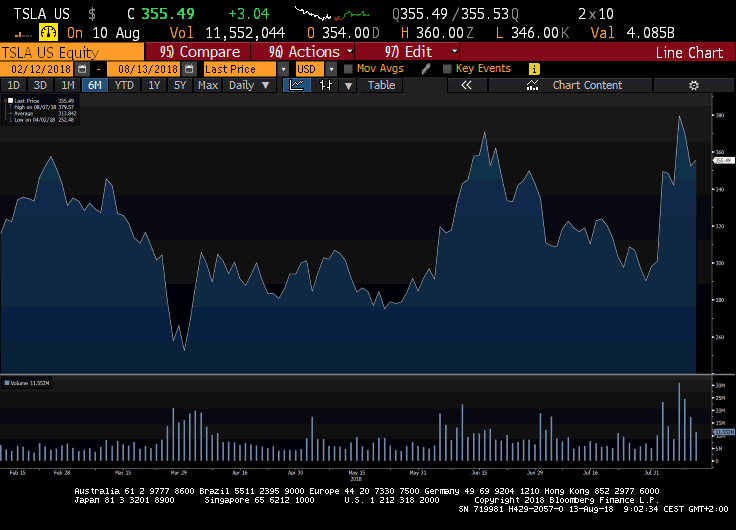Image resolution: width=736 pixels, height=530 pixels.
Task: Click the Last Price field box
Action: point(240,69)
